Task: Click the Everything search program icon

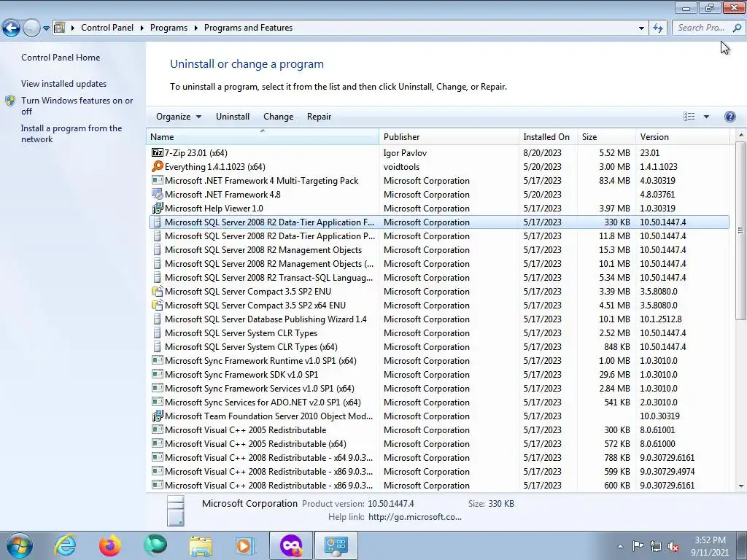Action: (158, 167)
